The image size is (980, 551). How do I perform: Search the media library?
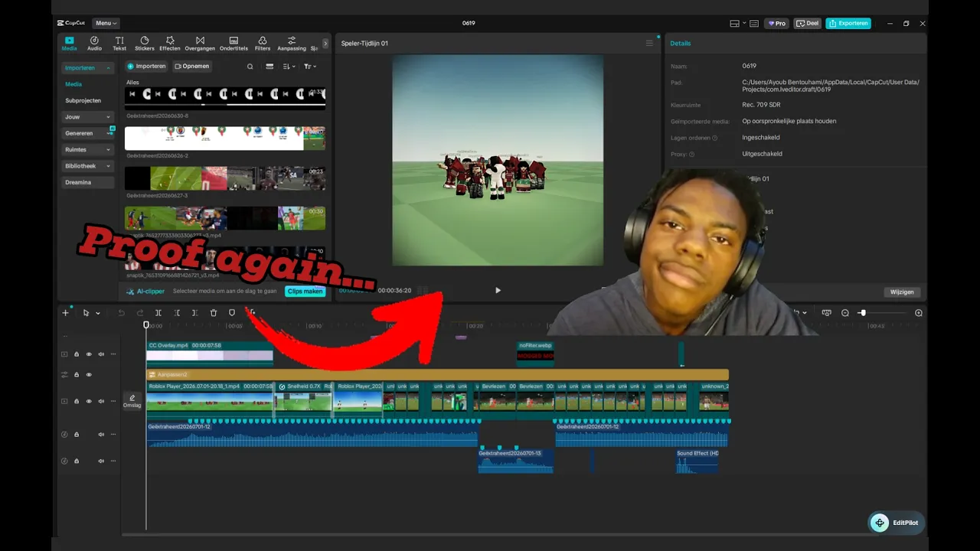tap(250, 67)
